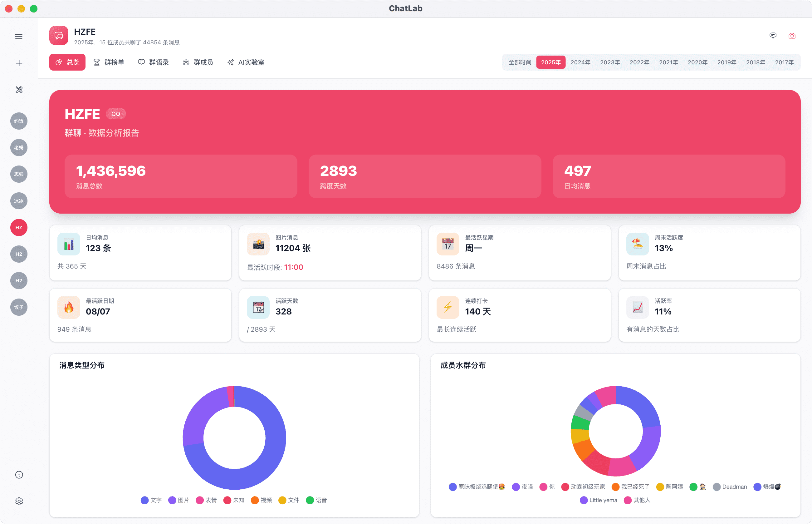Select the HZ group avatar in sidebar

[x=19, y=227]
